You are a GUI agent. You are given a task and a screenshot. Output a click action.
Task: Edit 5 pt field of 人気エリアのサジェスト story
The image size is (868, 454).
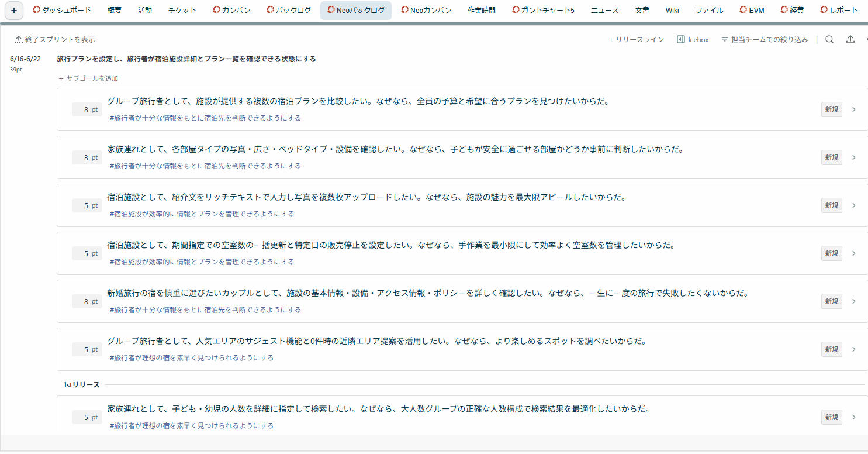pos(87,349)
